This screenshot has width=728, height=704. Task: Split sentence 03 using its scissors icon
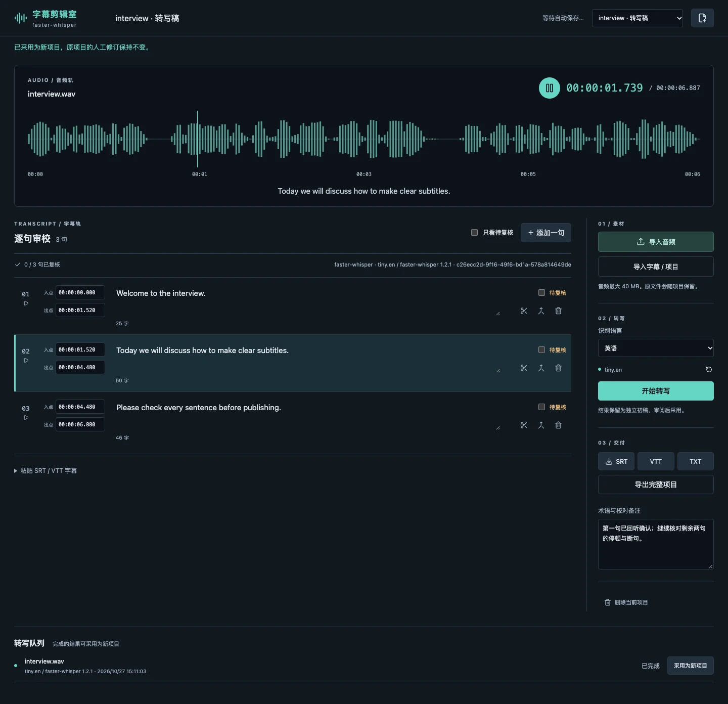click(524, 425)
